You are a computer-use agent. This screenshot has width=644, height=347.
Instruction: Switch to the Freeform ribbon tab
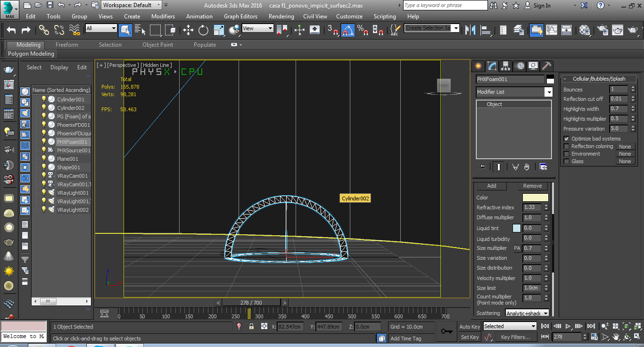(67, 45)
